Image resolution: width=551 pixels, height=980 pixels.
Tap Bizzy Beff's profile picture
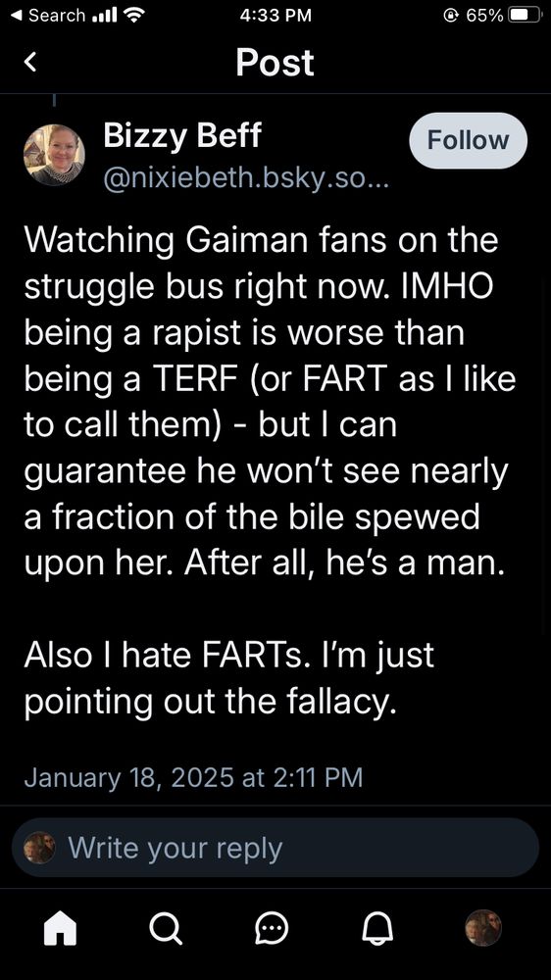54,155
